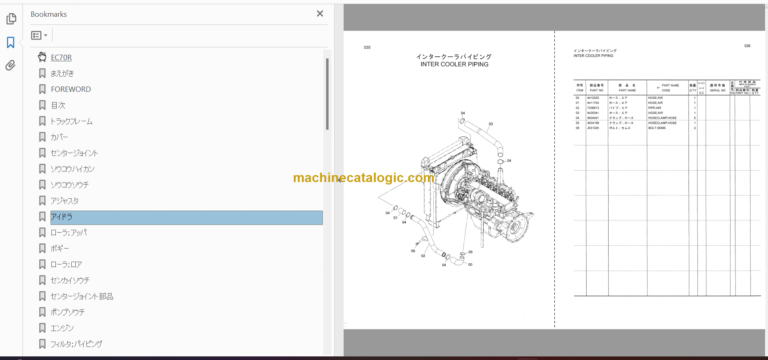Click the INTER COOLER PIPING diagram heading
The width and height of the screenshot is (768, 360).
454,64
